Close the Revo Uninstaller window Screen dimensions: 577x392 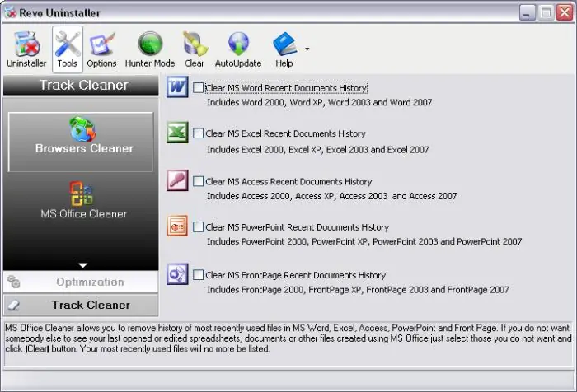click(x=565, y=13)
